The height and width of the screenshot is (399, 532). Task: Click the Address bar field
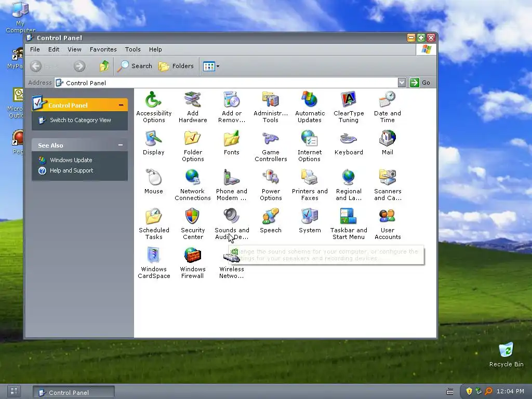pos(227,83)
